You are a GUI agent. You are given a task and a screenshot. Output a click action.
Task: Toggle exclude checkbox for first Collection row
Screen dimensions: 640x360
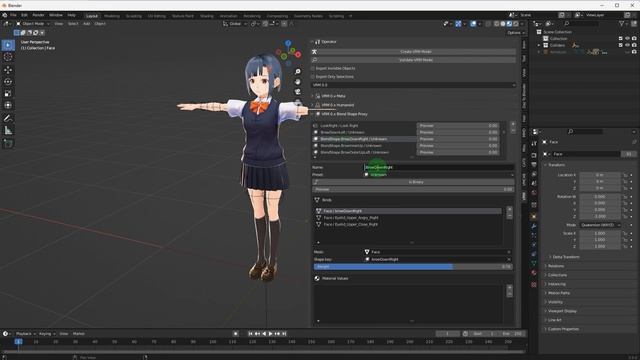click(x=620, y=38)
